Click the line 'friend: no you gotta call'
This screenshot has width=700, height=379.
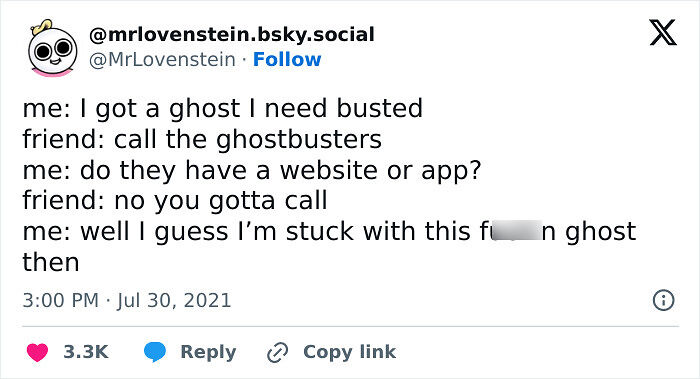[x=175, y=201]
